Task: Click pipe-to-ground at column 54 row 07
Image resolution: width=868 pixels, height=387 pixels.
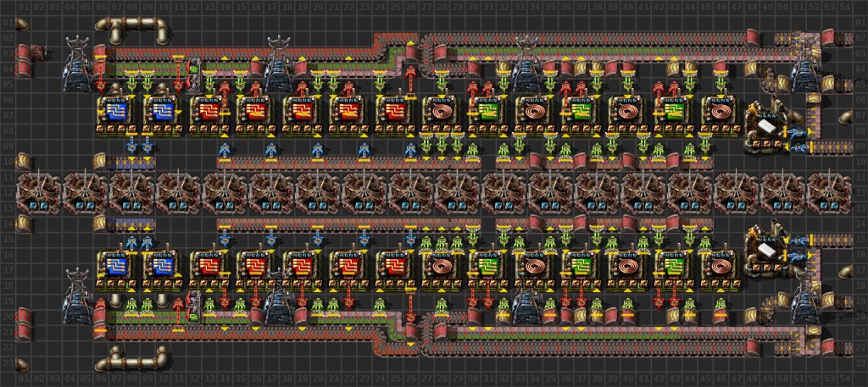Action: point(844,117)
